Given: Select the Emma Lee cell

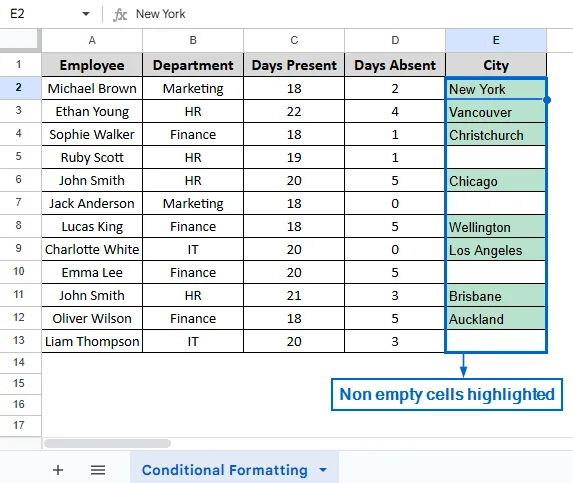Looking at the screenshot, I should (x=92, y=272).
